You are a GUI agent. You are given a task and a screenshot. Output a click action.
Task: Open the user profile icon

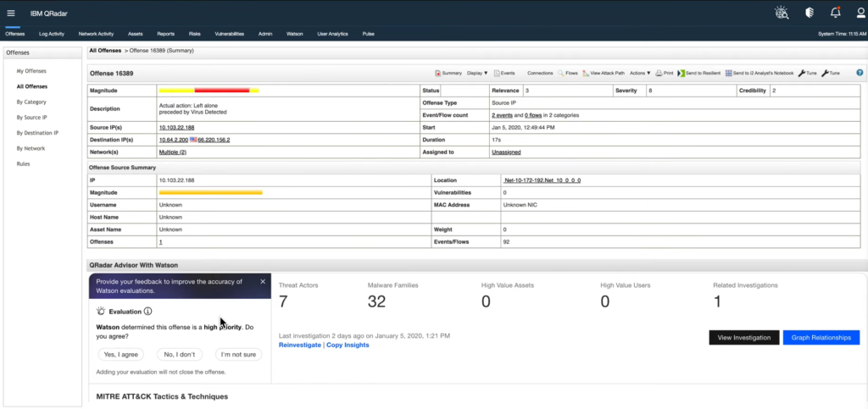coord(861,13)
